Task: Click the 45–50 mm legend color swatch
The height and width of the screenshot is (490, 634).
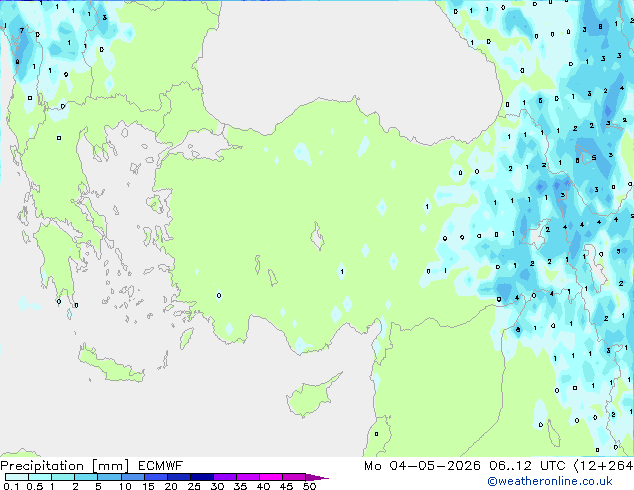Action: (294, 477)
